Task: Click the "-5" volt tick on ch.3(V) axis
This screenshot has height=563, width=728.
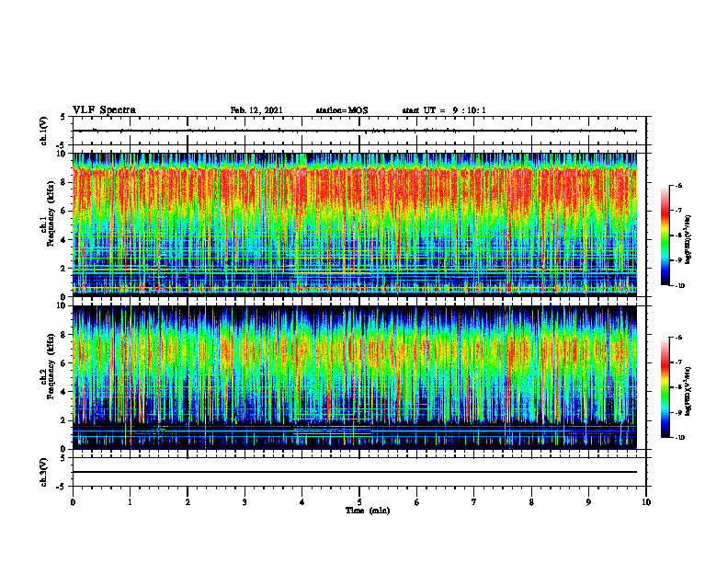Action: [62, 487]
